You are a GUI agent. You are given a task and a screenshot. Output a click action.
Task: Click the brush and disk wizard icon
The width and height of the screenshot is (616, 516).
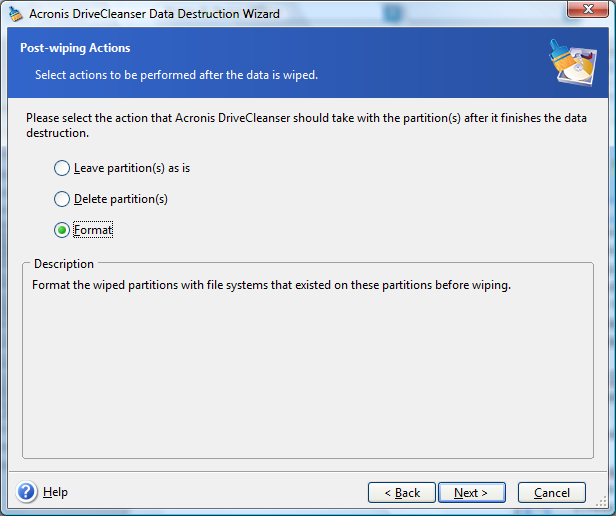click(x=573, y=63)
